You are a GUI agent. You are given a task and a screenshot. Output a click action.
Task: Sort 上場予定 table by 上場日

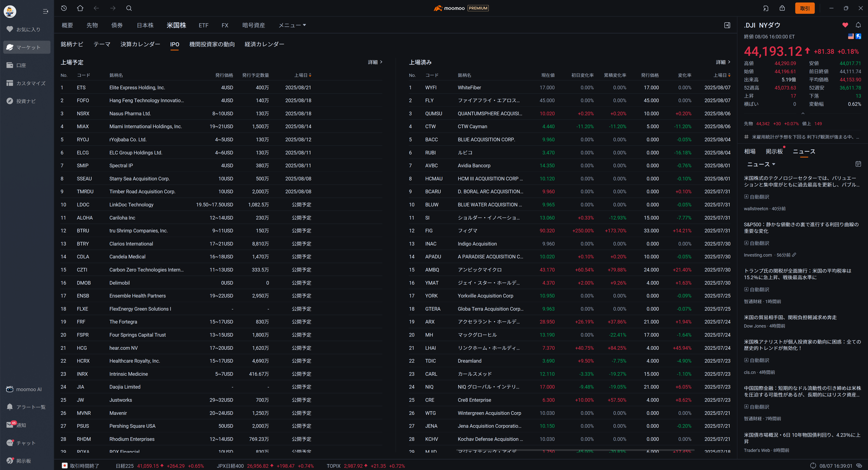303,75
